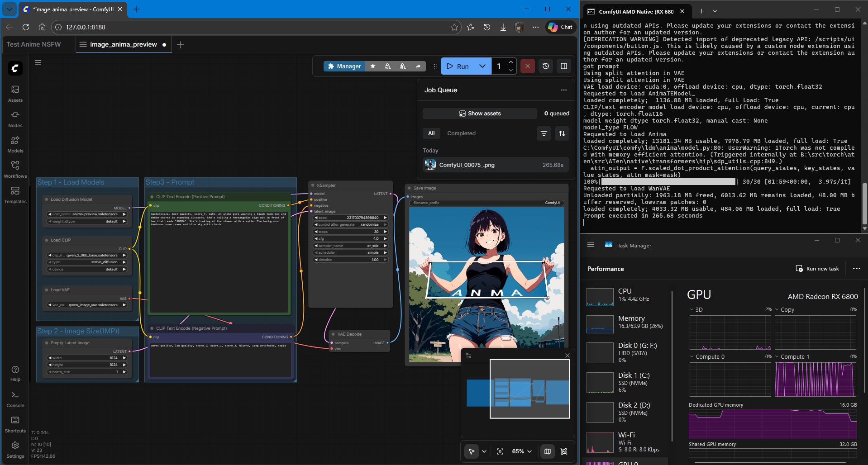This screenshot has width=868, height=465.
Task: Open the Workflows sidebar panel
Action: pyautogui.click(x=15, y=170)
